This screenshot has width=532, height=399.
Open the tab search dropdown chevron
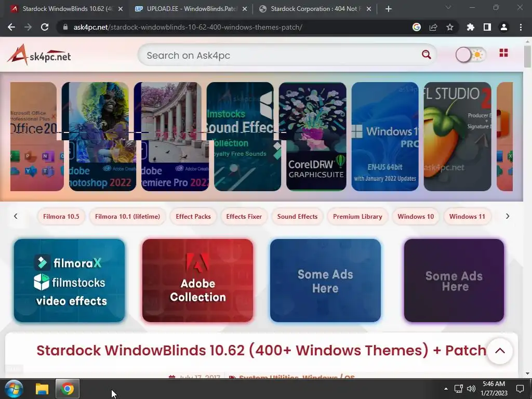(448, 7)
